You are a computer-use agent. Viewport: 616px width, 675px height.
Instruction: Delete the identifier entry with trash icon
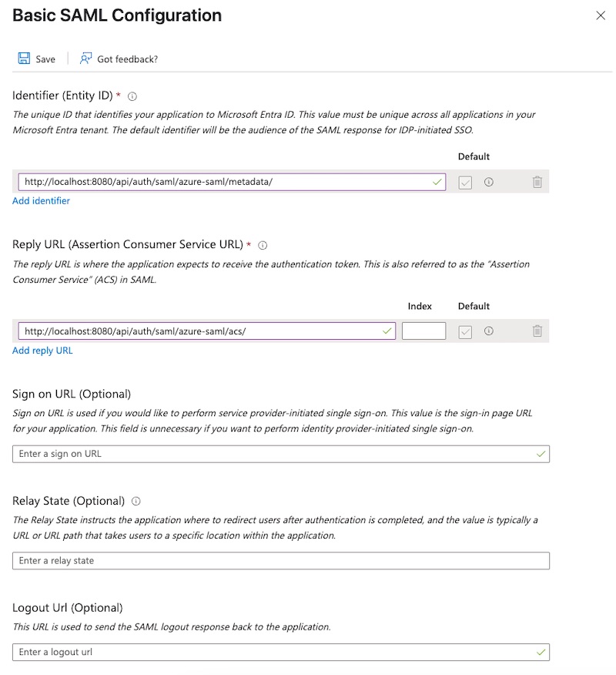point(537,182)
